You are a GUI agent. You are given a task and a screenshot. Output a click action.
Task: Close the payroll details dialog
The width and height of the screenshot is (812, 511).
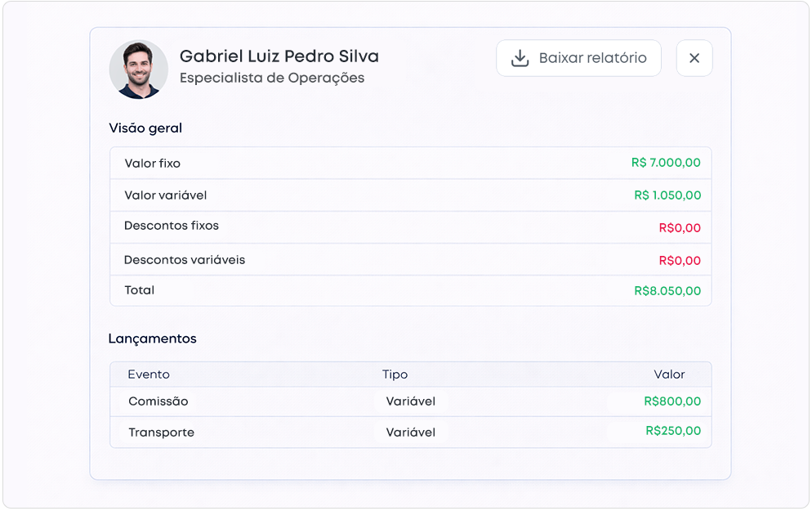point(694,58)
